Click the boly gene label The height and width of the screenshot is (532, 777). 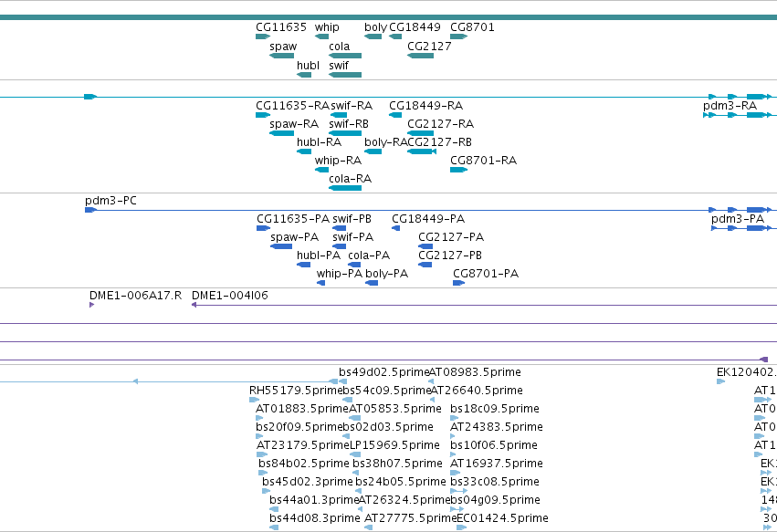coord(375,27)
